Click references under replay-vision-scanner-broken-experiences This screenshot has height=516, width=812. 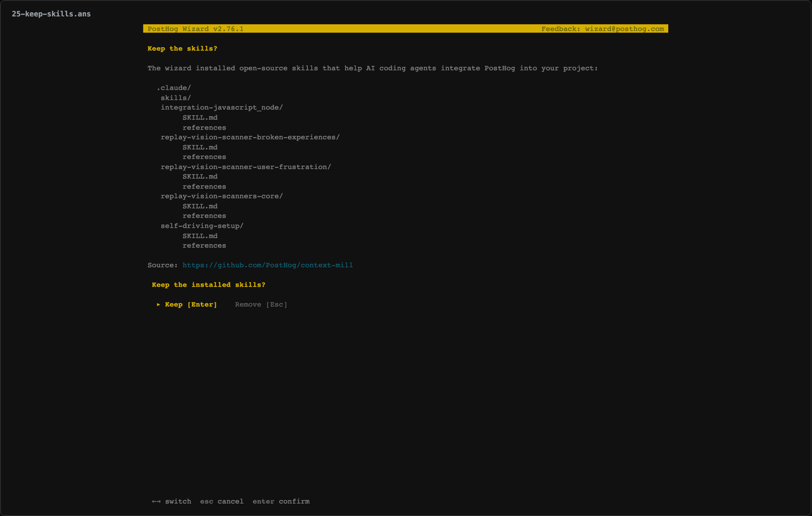(204, 157)
